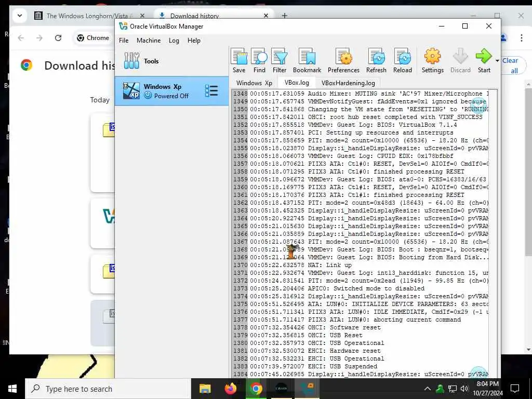Click the network tray icon
This screenshot has width=532, height=399.
tap(452, 389)
